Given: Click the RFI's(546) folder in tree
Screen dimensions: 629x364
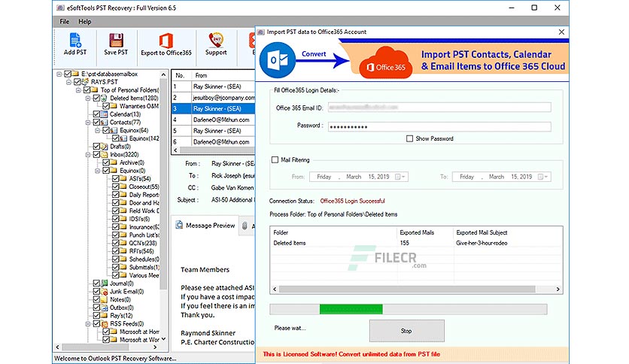Looking at the screenshot, I should tap(141, 251).
